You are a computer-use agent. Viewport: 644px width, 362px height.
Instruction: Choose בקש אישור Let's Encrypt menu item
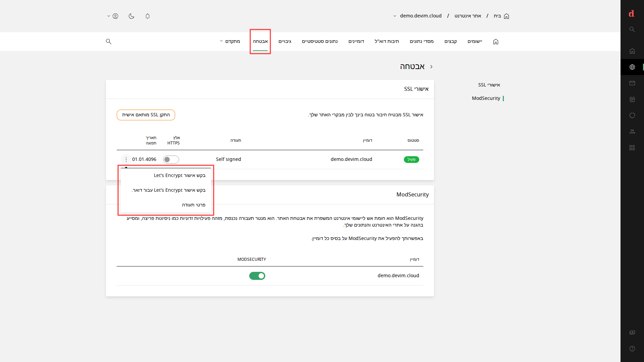(x=166, y=176)
